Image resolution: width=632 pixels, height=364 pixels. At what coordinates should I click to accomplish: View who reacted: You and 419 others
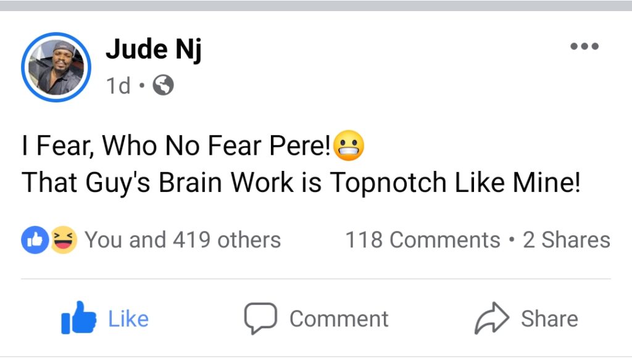point(183,240)
